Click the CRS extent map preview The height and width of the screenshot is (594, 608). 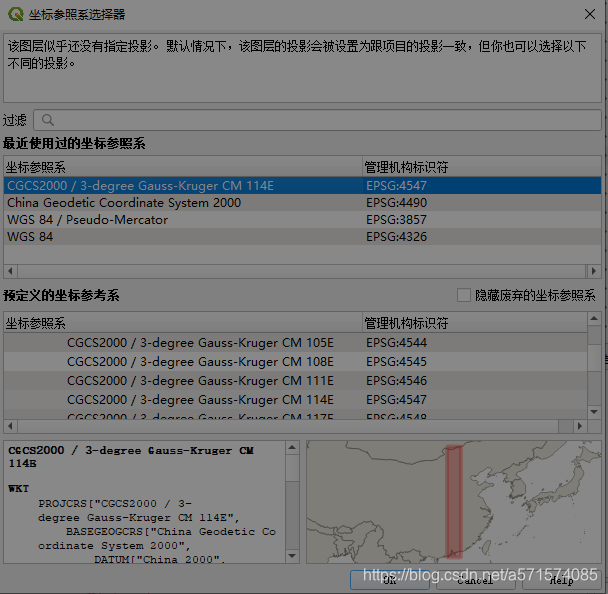coord(454,502)
